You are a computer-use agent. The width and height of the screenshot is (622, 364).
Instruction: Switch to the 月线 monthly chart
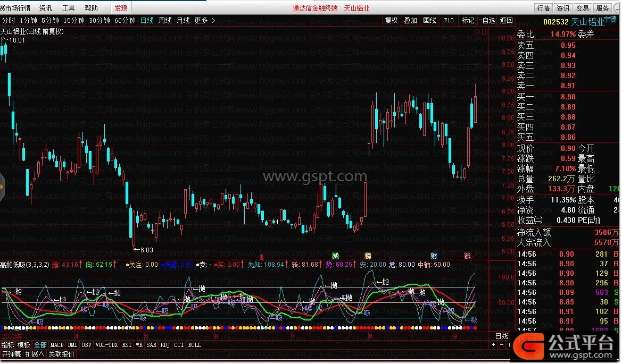pos(183,20)
